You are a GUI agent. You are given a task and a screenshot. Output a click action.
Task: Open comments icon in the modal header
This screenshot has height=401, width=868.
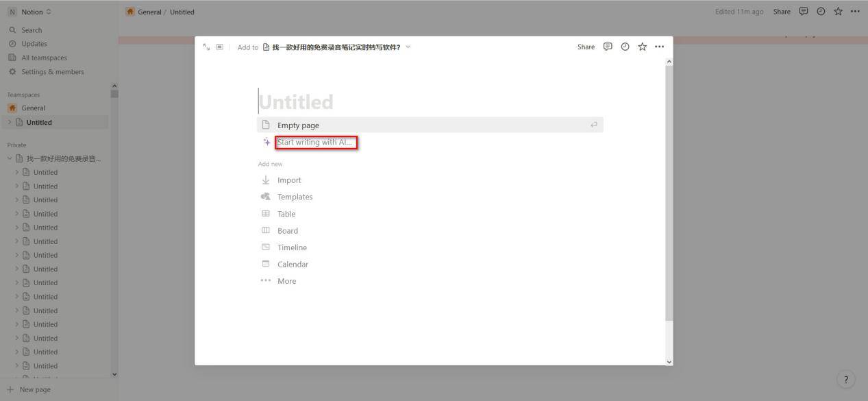click(x=607, y=47)
